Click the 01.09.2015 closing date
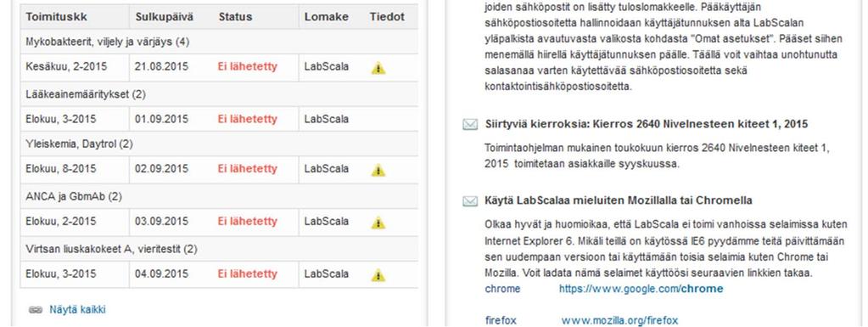 click(x=162, y=119)
